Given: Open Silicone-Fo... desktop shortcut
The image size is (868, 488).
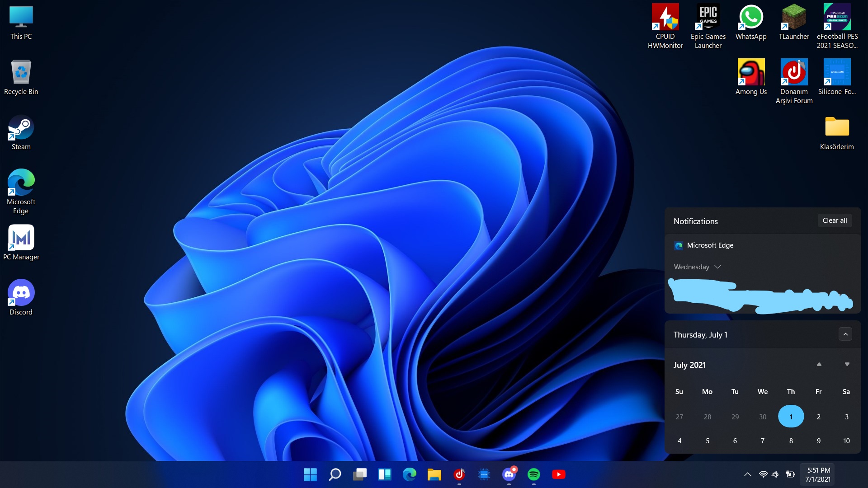Looking at the screenshot, I should coord(837,78).
